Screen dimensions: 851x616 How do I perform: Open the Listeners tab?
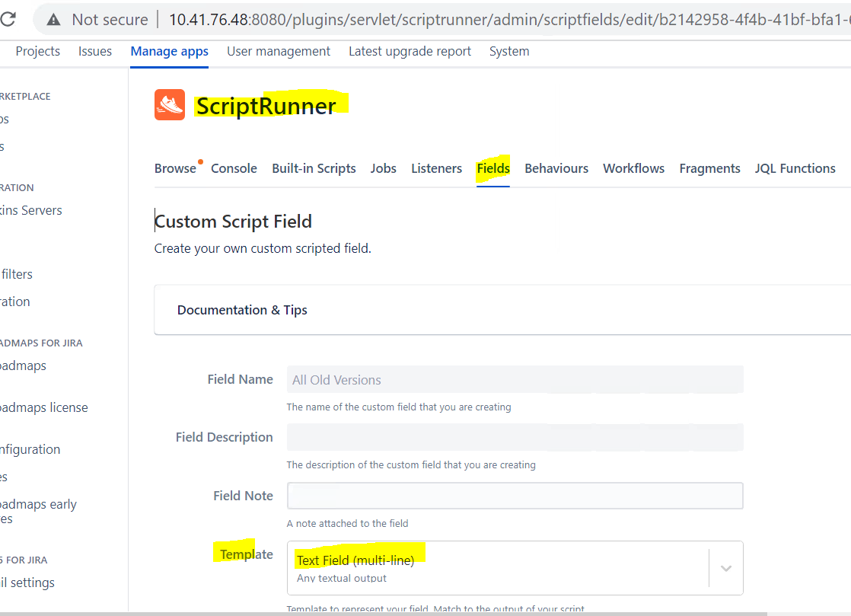[x=436, y=168]
